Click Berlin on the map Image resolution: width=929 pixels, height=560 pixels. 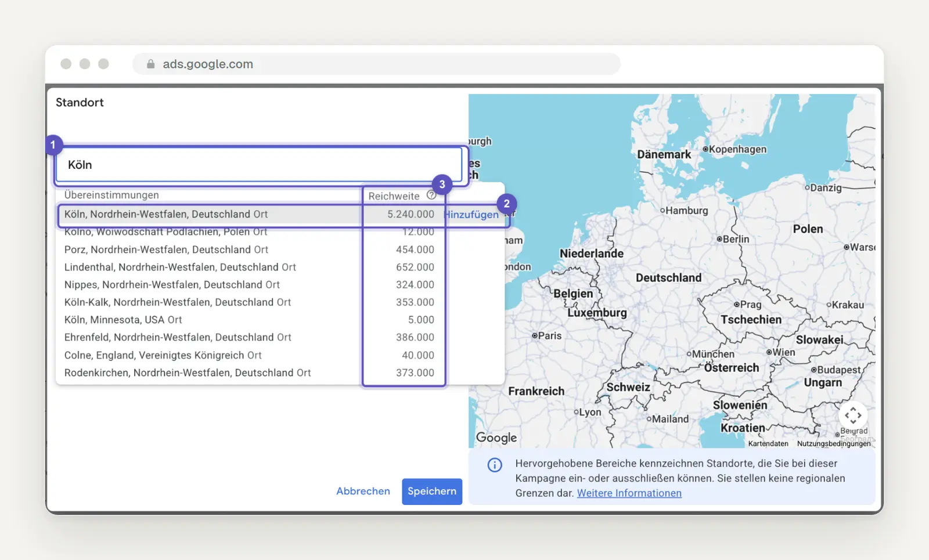pos(733,239)
